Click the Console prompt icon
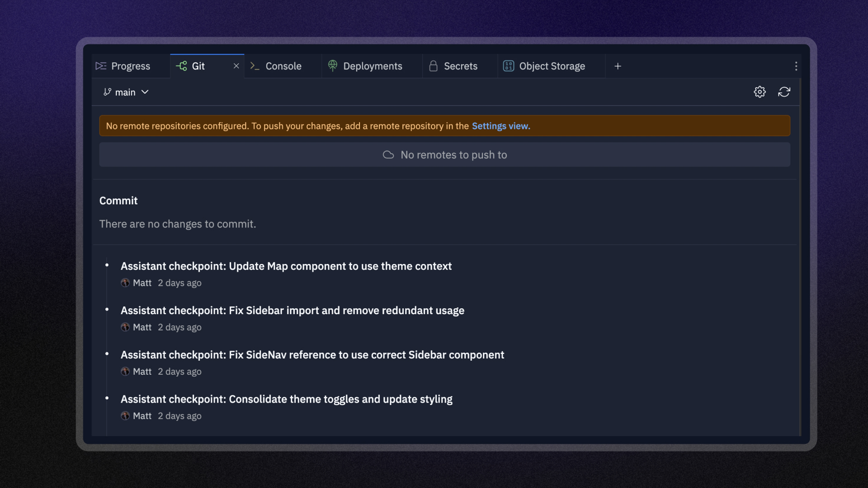 click(255, 66)
